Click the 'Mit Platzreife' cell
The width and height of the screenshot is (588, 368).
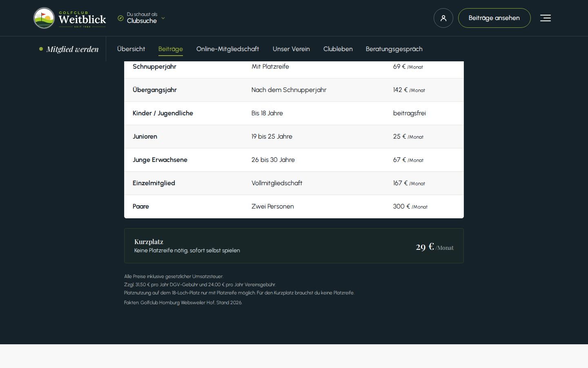click(270, 67)
